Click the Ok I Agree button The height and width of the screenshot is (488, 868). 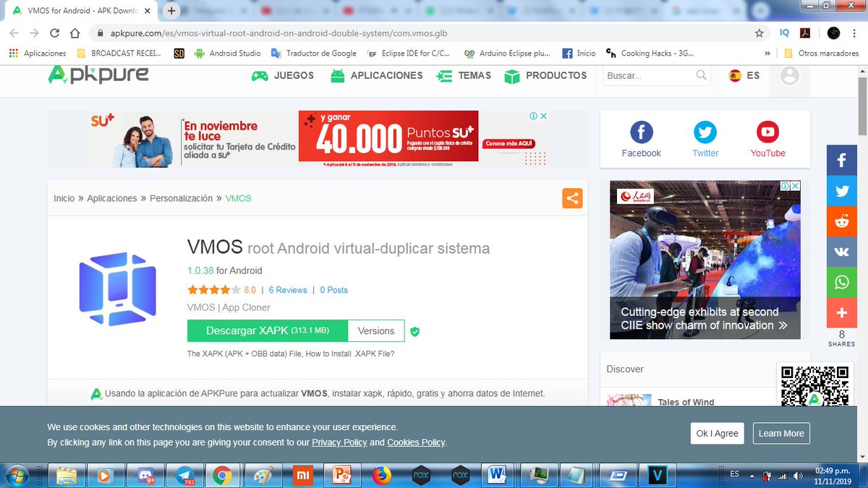point(718,433)
